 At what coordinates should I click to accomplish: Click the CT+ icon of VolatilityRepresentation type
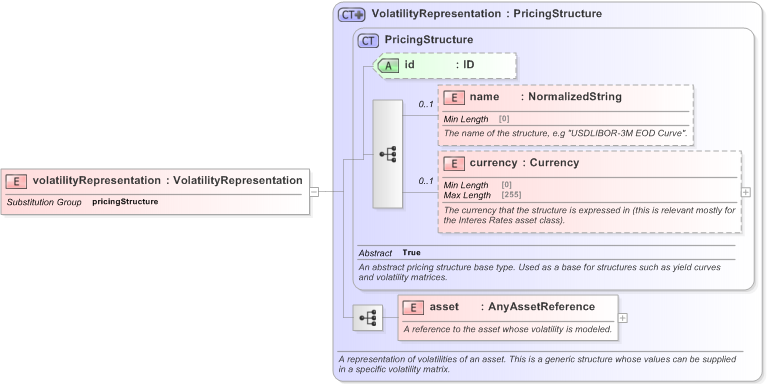(352, 15)
